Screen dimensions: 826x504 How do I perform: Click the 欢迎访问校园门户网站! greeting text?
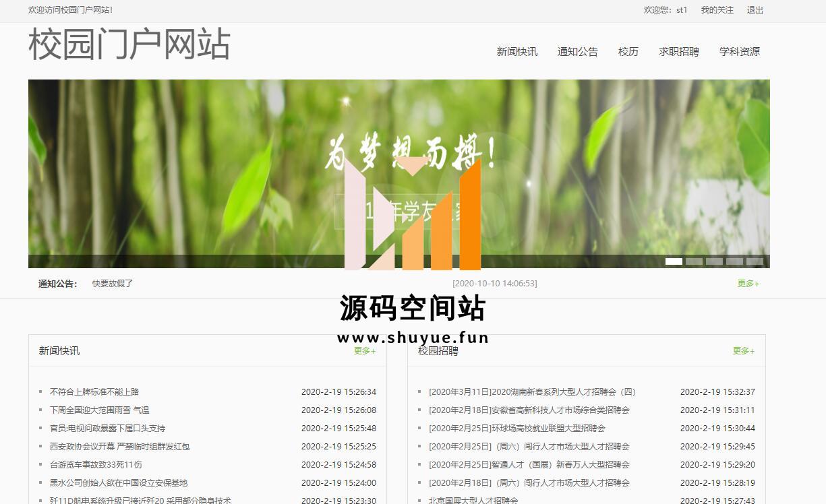[70, 10]
